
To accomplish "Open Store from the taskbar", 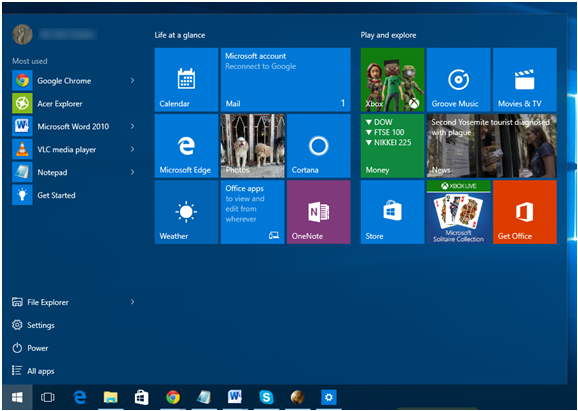I will 142,397.
